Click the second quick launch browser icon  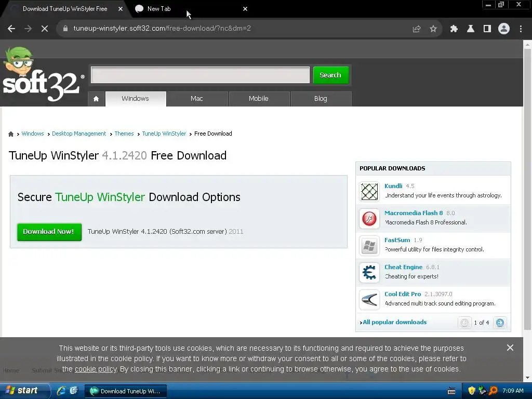[x=74, y=391]
